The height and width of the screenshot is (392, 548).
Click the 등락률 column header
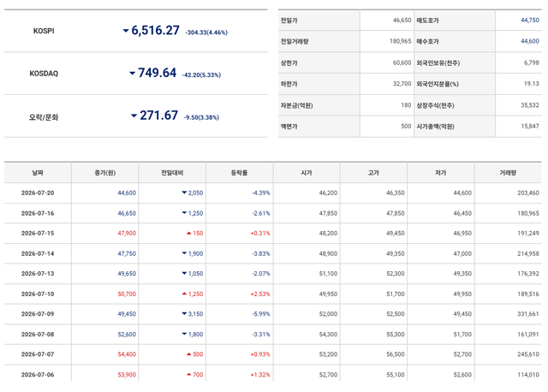tap(240, 173)
